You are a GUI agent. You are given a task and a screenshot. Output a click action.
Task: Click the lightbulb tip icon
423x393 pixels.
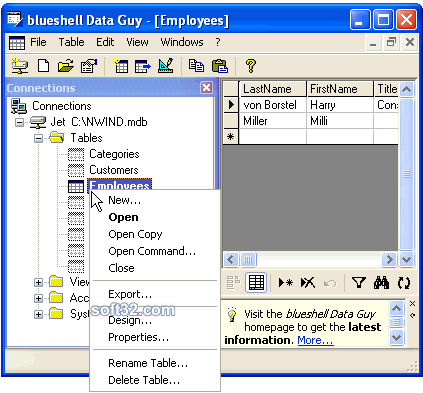click(x=232, y=314)
